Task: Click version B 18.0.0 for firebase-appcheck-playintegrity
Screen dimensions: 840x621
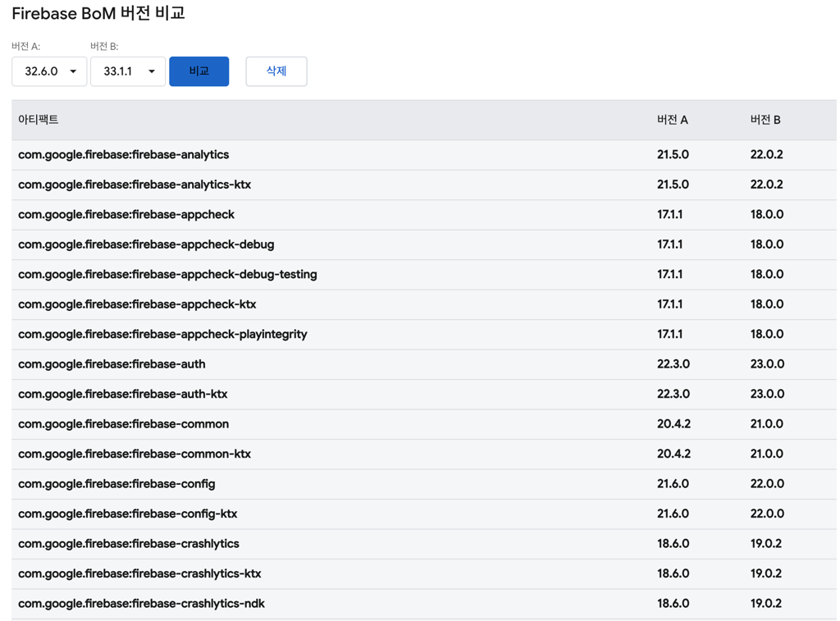Action: tap(767, 335)
